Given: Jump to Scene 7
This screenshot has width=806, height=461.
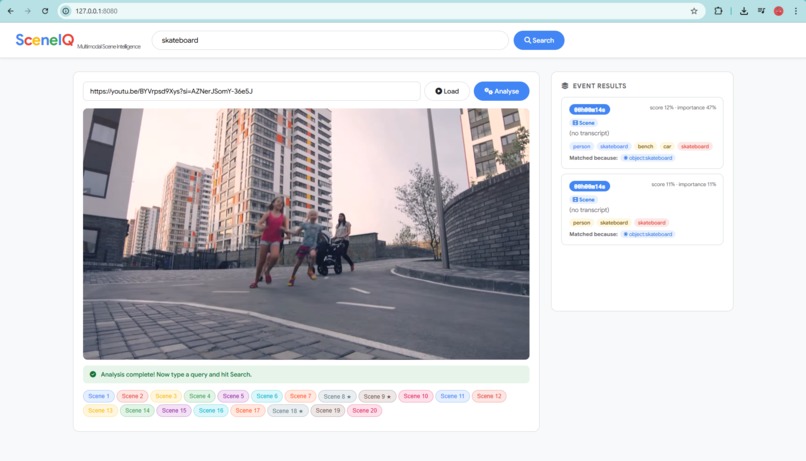Looking at the screenshot, I should click(300, 396).
